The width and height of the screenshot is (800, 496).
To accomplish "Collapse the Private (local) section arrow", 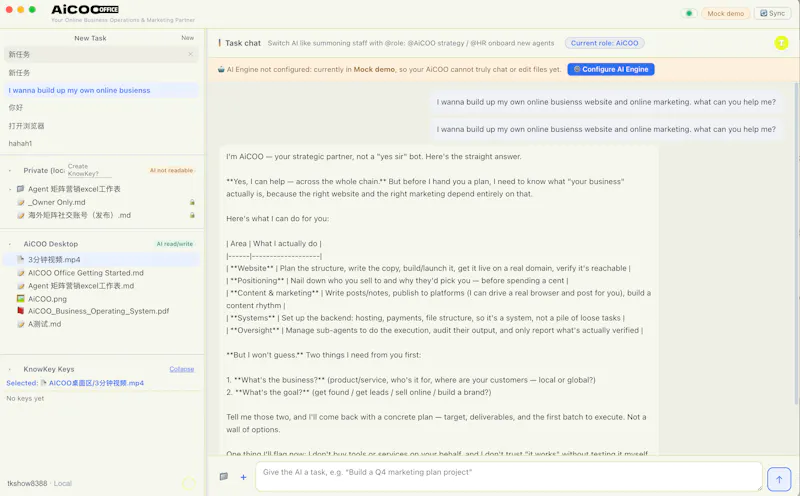I will (10, 170).
